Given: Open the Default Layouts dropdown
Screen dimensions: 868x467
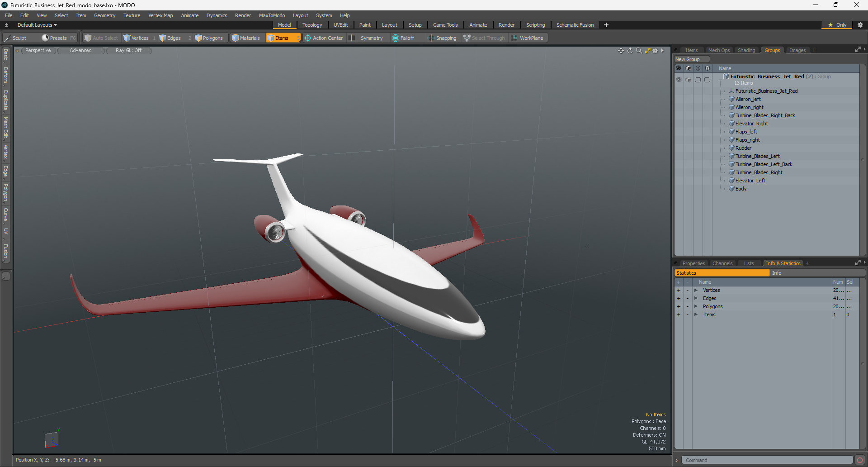Looking at the screenshot, I should tap(37, 25).
